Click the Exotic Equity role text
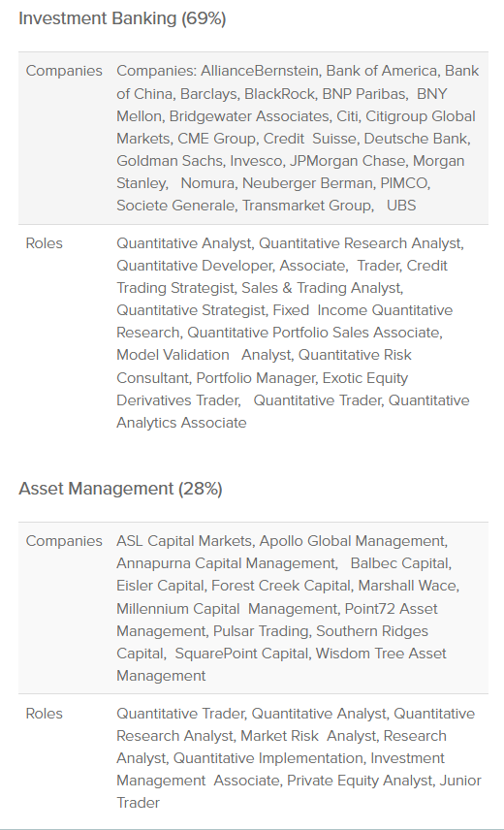Image resolution: width=504 pixels, height=830 pixels. pos(365,378)
